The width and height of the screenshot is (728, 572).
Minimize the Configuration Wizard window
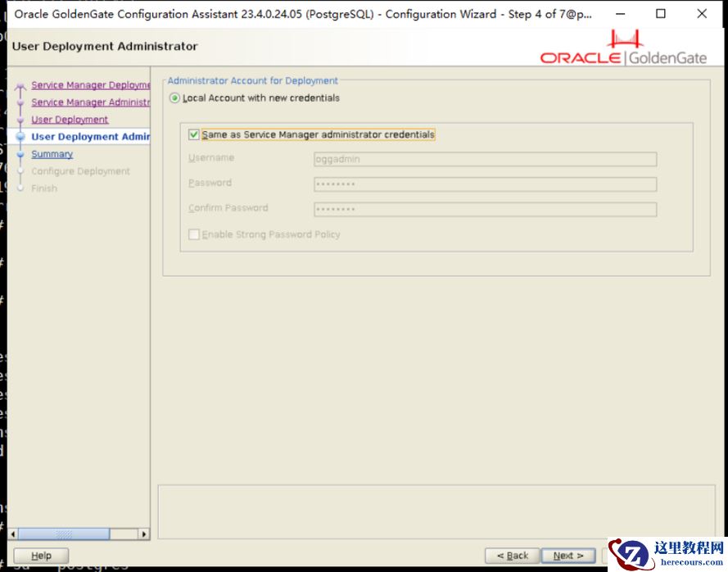click(620, 14)
